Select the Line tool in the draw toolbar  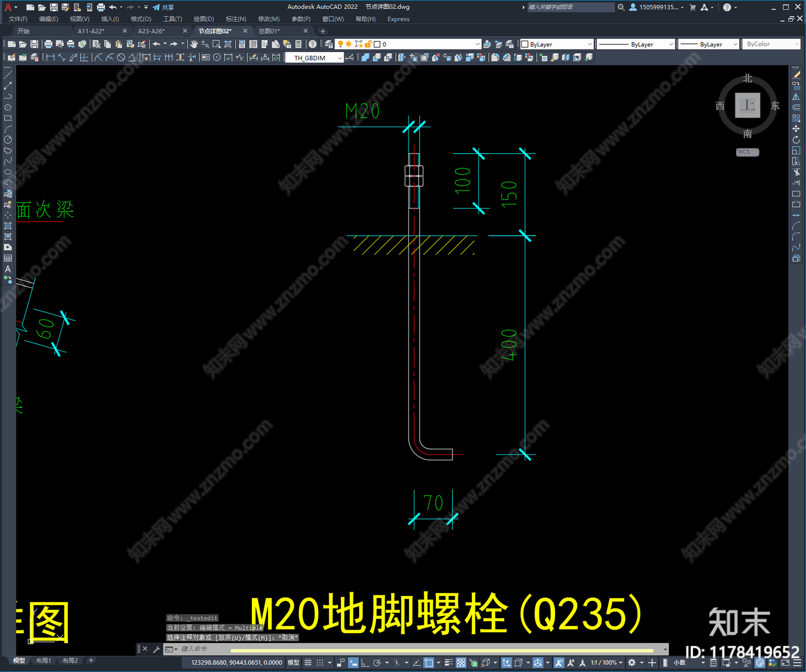pyautogui.click(x=8, y=75)
